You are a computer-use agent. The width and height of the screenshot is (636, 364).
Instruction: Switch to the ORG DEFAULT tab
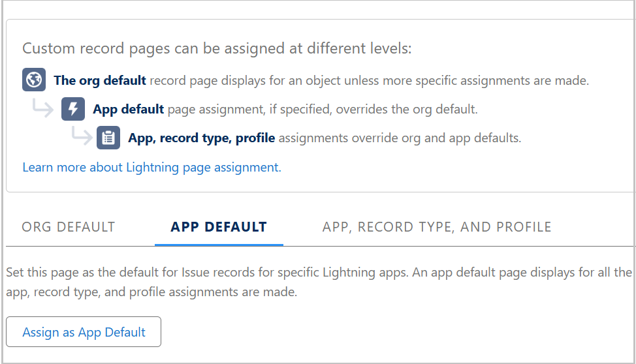(x=69, y=227)
